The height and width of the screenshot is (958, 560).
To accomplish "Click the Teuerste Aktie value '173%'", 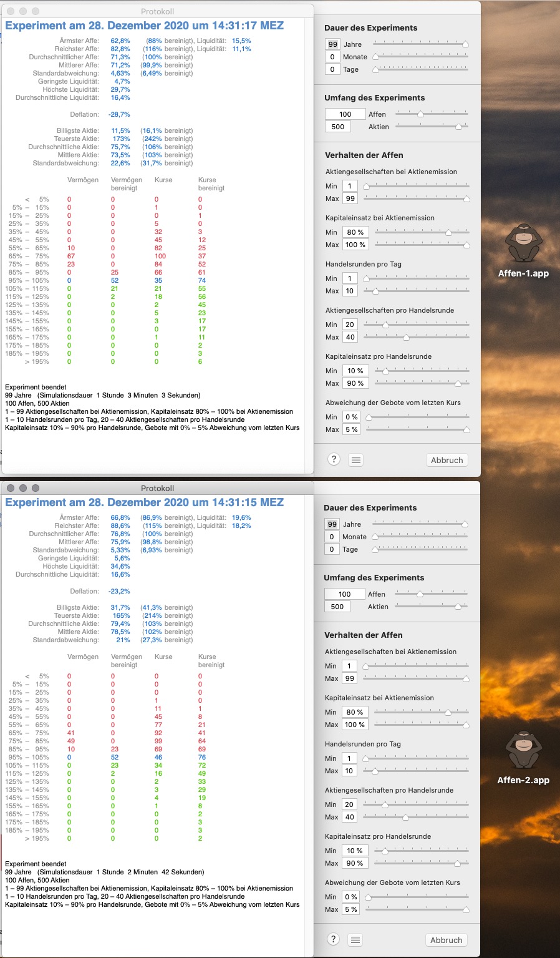I will tap(122, 139).
